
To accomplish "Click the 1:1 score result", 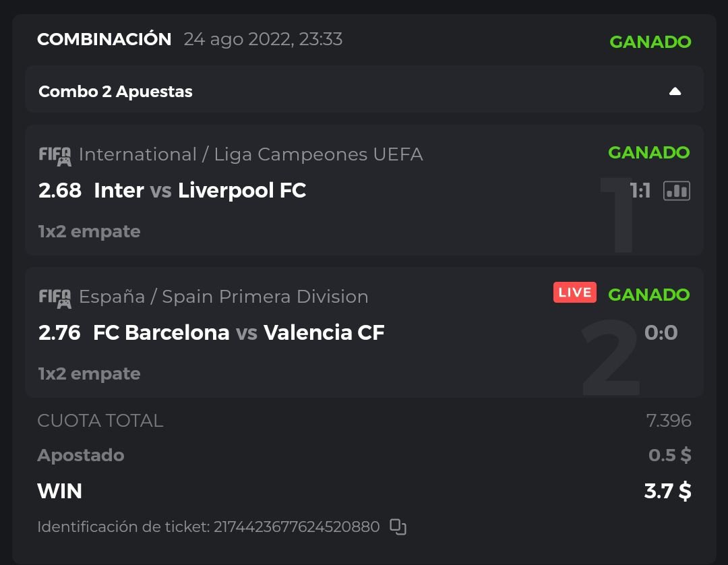I will coord(640,191).
